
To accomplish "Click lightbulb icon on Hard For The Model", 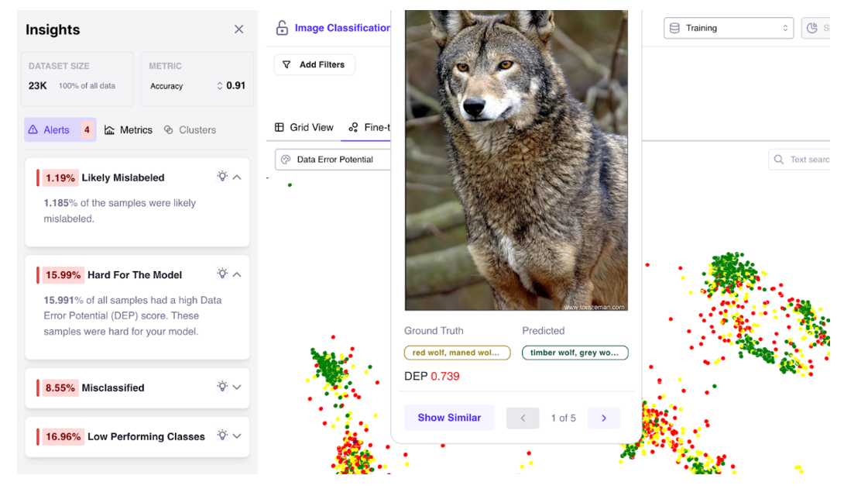I will [x=222, y=274].
